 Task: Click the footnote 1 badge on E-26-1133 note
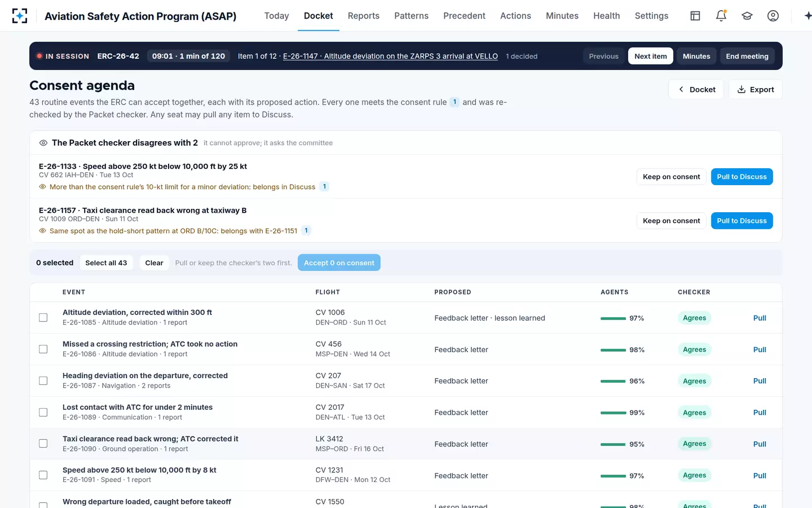point(324,186)
